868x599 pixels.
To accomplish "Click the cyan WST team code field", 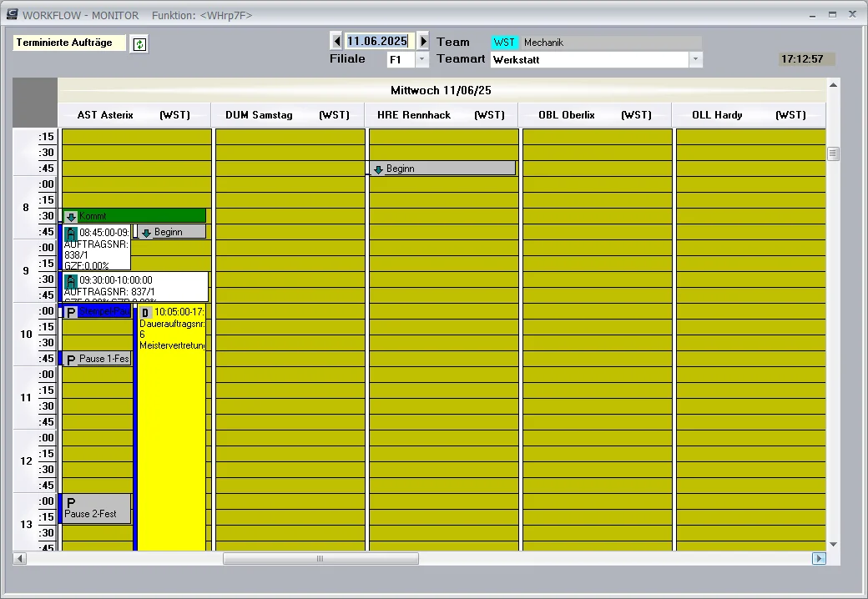I will coord(504,43).
